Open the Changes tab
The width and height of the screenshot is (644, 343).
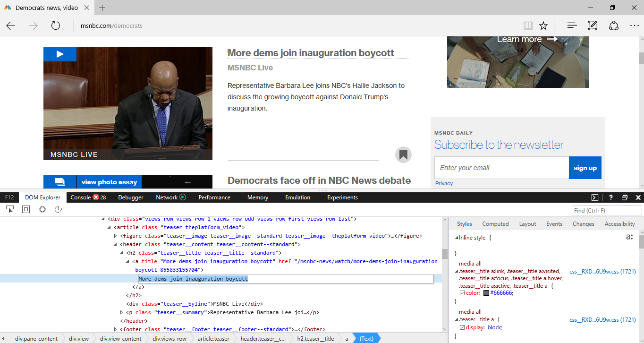click(584, 224)
